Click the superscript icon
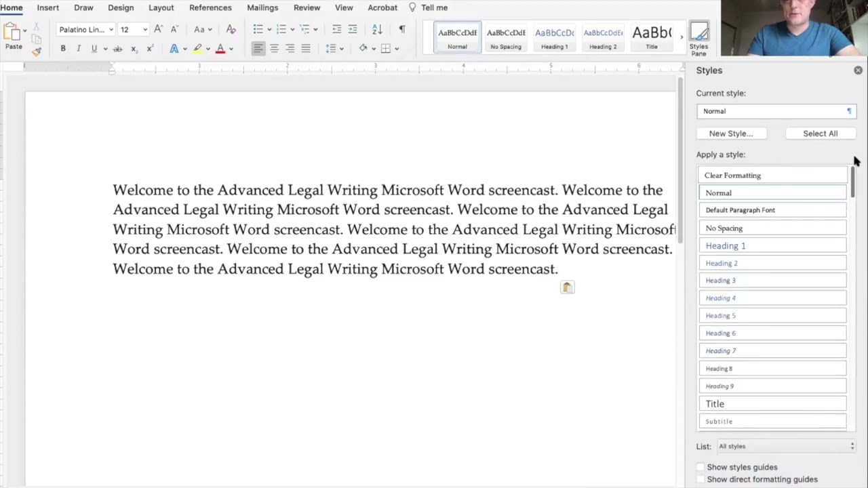The width and height of the screenshot is (868, 488). 149,49
